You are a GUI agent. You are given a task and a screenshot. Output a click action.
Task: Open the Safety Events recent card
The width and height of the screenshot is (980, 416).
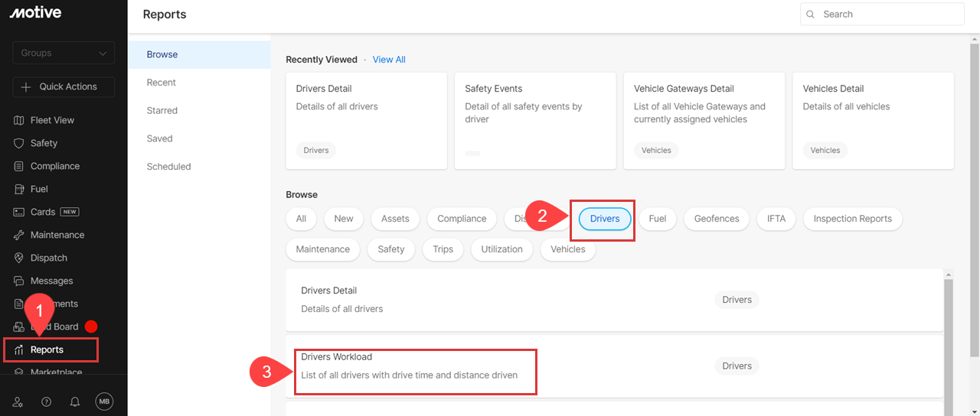pos(534,120)
